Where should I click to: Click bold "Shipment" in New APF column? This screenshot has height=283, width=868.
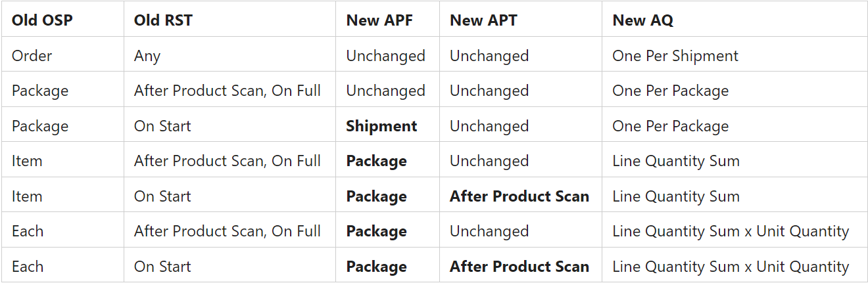point(381,126)
